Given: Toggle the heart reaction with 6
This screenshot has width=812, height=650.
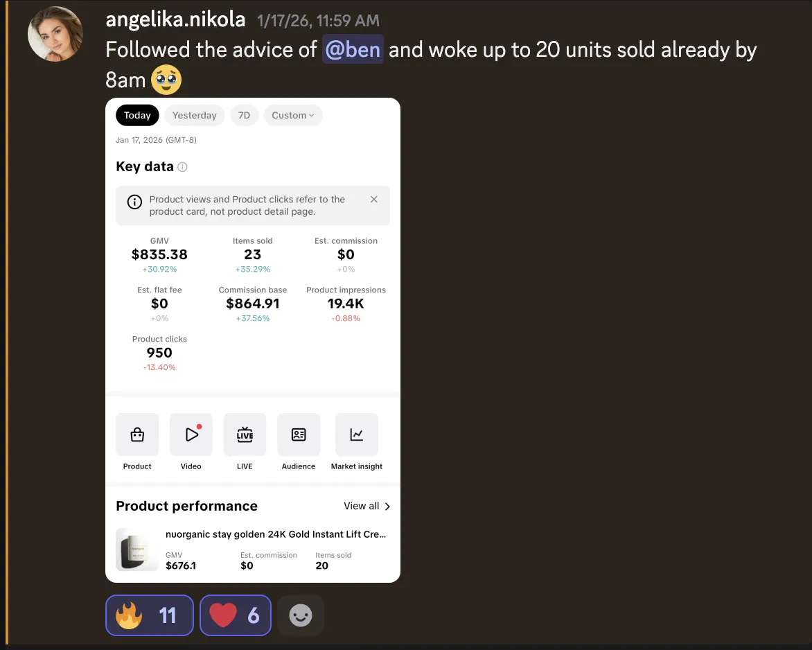Looking at the screenshot, I should tap(236, 615).
